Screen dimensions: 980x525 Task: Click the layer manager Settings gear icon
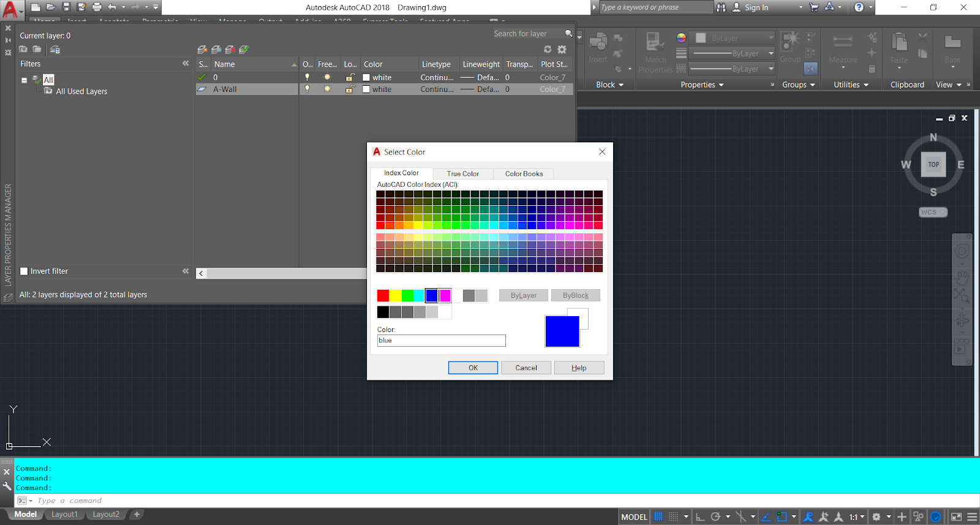tap(562, 50)
